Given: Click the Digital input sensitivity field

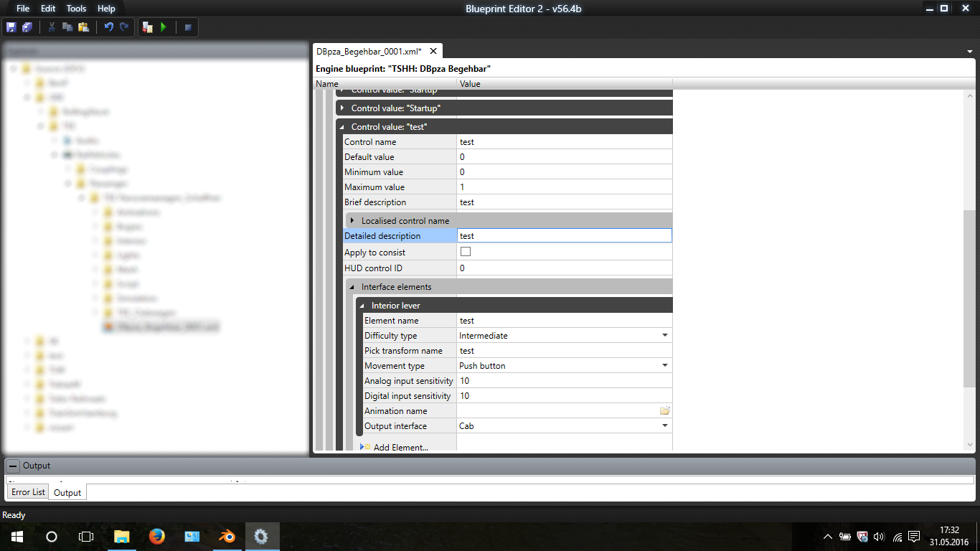Looking at the screenshot, I should (565, 396).
